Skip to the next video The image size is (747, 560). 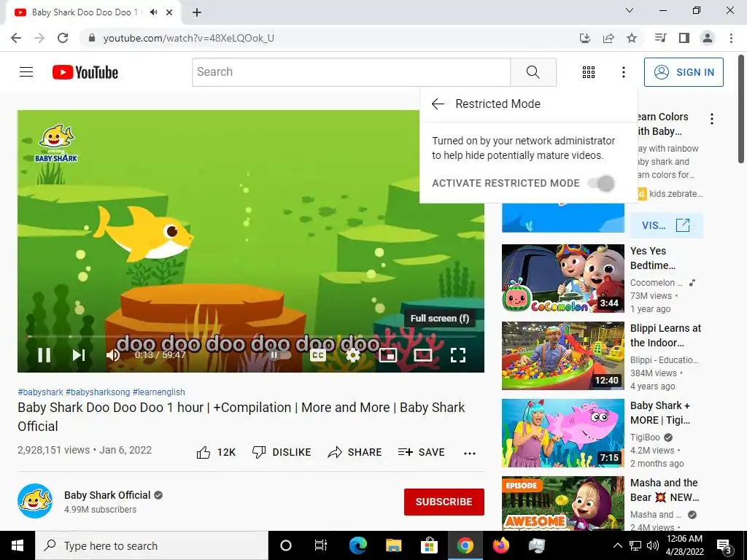79,355
